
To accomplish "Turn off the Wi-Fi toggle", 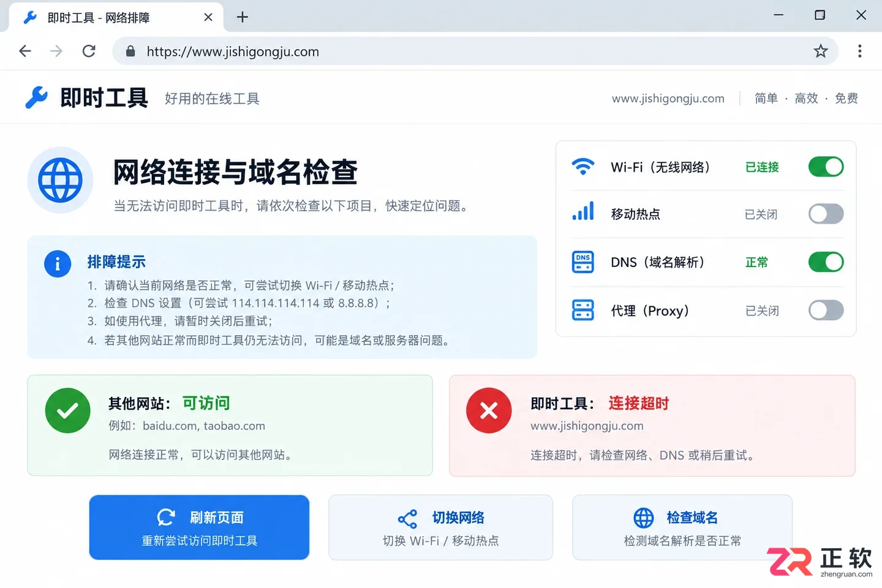I will (826, 167).
